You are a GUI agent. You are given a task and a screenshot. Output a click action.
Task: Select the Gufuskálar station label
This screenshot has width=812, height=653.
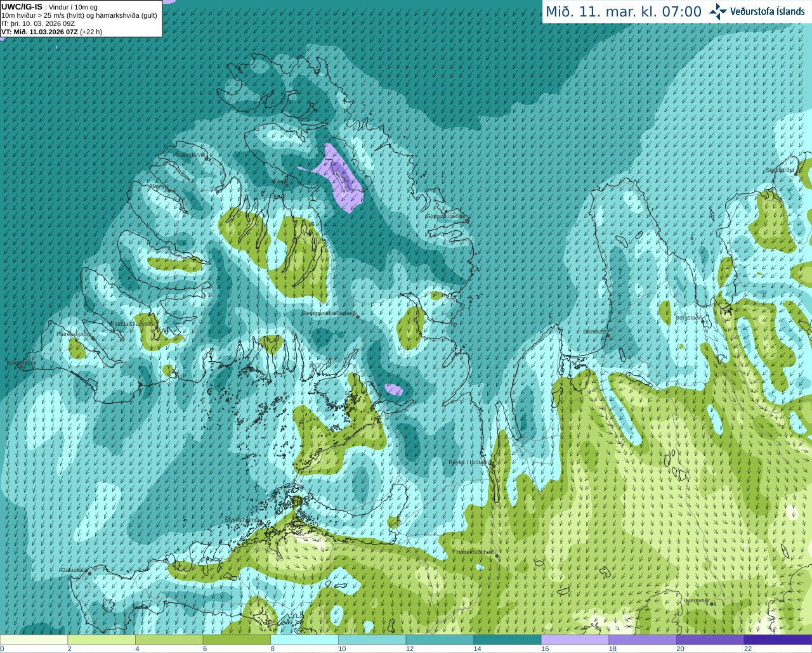pyautogui.click(x=74, y=570)
